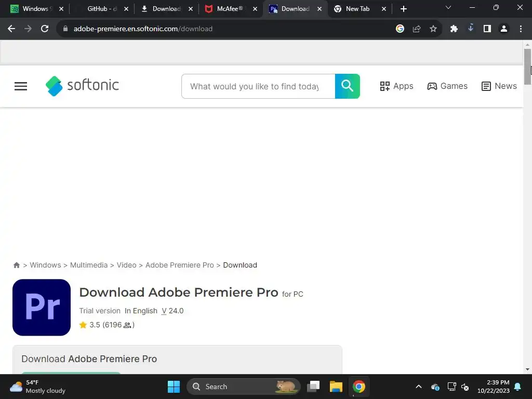Open File Explorer from taskbar

(336, 387)
